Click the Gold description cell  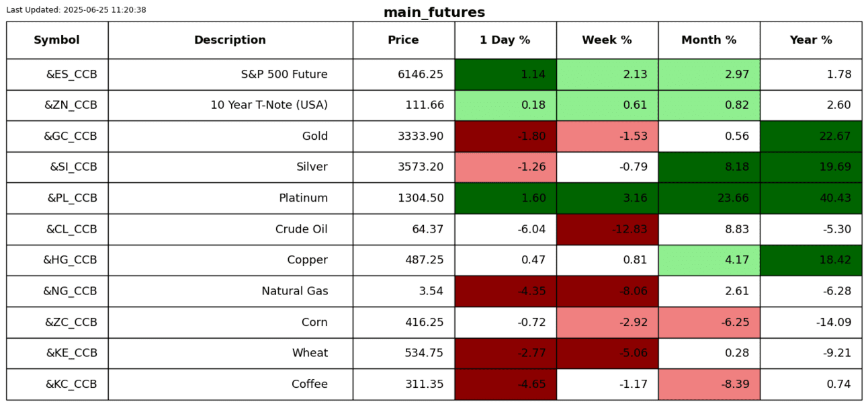coord(230,136)
